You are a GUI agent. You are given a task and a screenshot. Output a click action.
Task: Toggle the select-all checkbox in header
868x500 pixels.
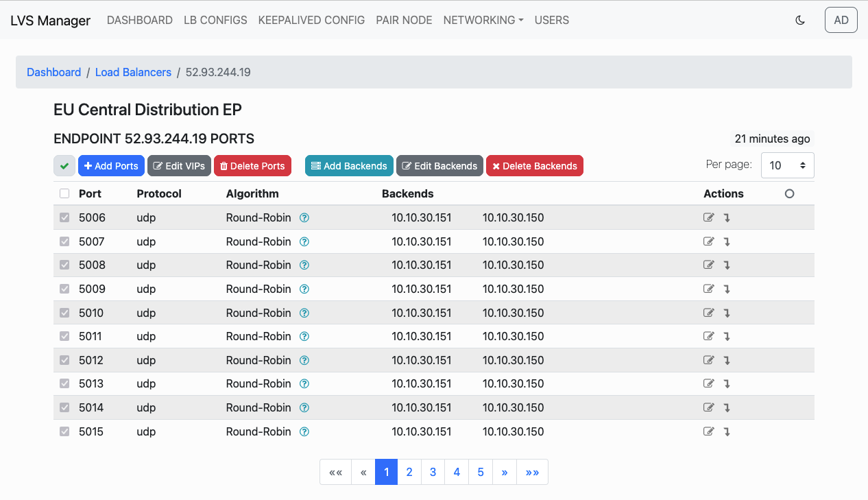tap(64, 194)
